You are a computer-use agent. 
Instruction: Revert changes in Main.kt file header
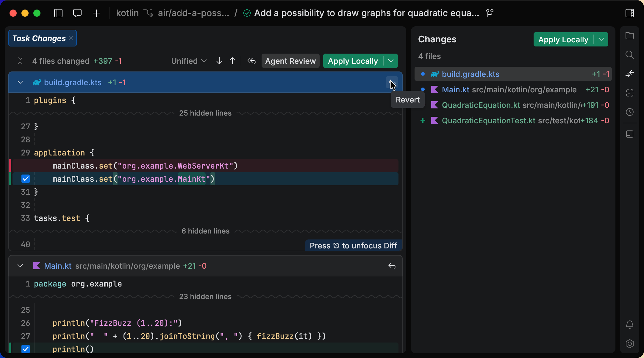pyautogui.click(x=392, y=266)
